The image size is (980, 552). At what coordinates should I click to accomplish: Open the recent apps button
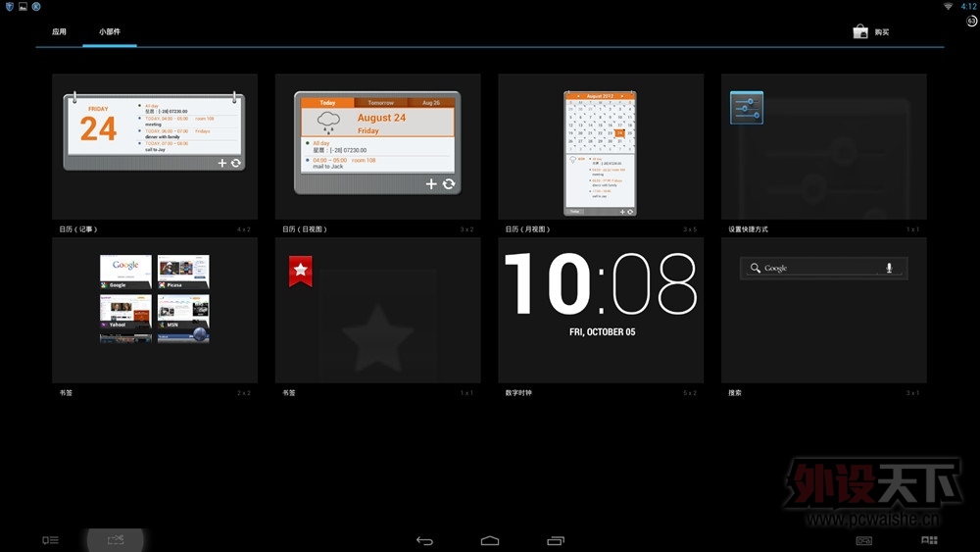[x=556, y=541]
